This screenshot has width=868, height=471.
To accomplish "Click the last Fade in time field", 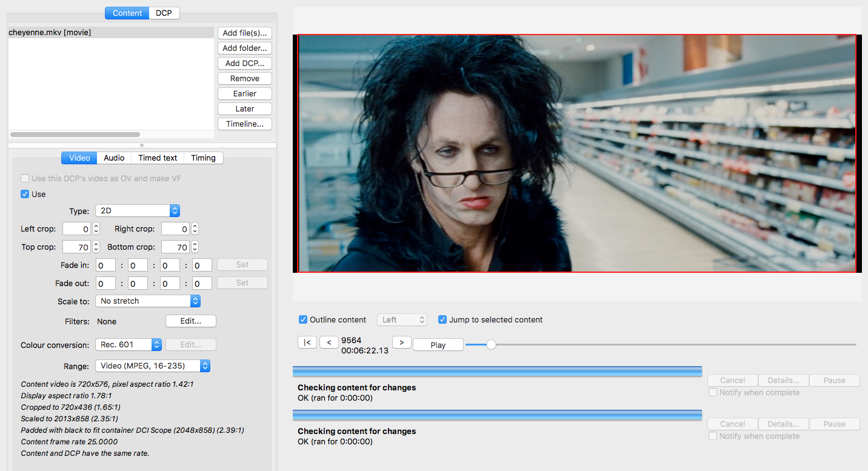I will [x=202, y=265].
